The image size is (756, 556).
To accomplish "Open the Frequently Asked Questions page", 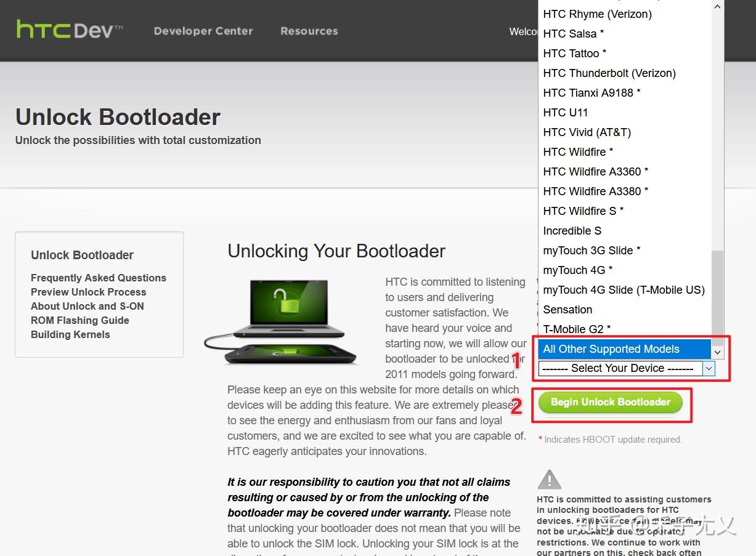I will click(98, 278).
